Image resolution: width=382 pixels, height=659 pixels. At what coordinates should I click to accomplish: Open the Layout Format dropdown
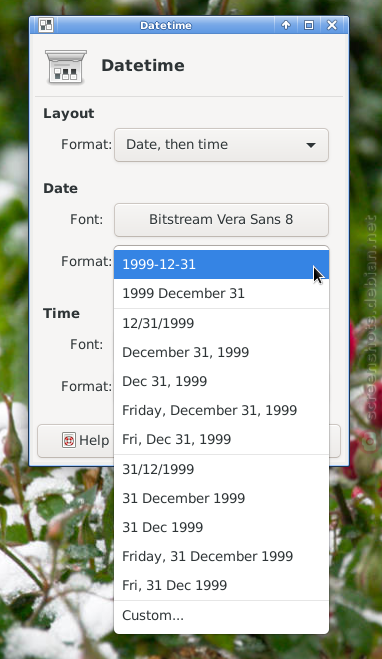click(221, 145)
